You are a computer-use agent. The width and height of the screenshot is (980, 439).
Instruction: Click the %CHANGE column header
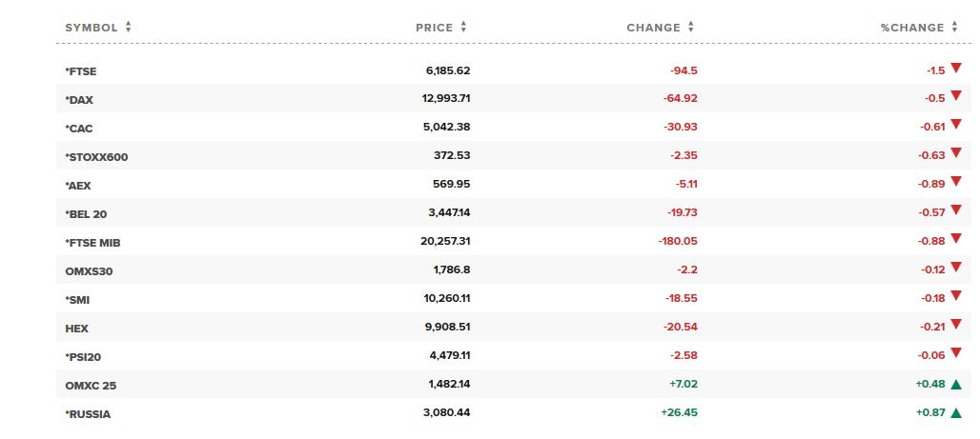[x=912, y=28]
